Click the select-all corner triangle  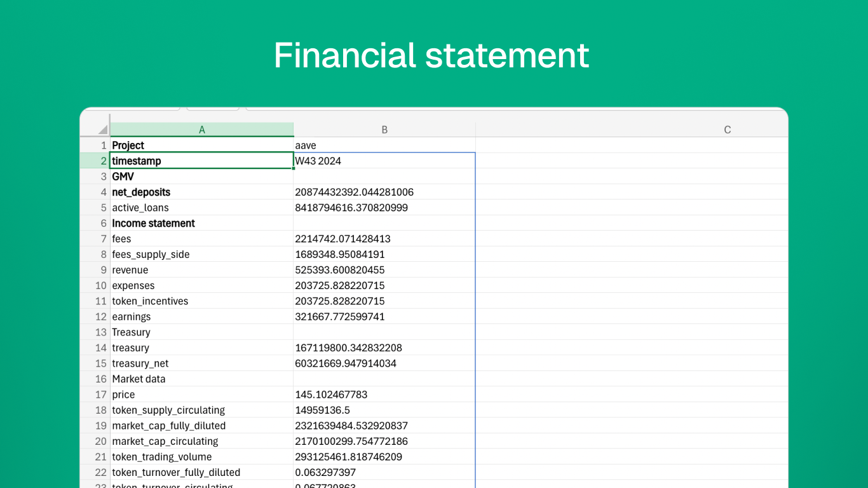coord(102,130)
